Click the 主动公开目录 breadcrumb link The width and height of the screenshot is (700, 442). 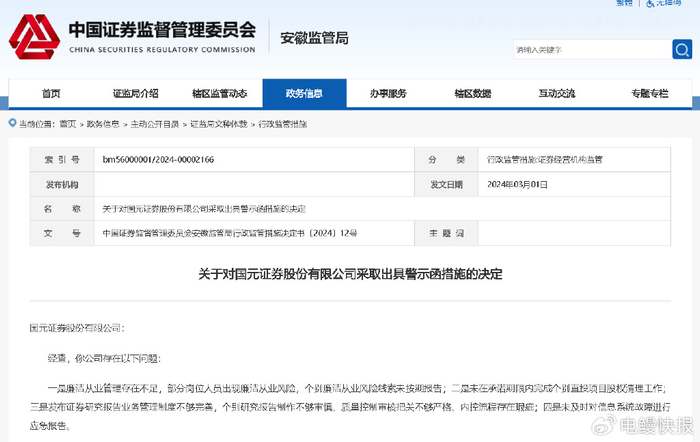[x=155, y=124]
